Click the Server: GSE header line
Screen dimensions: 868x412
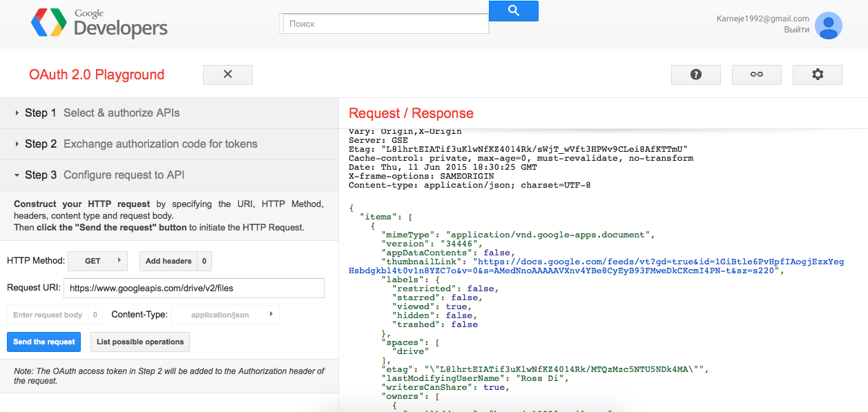pos(378,140)
